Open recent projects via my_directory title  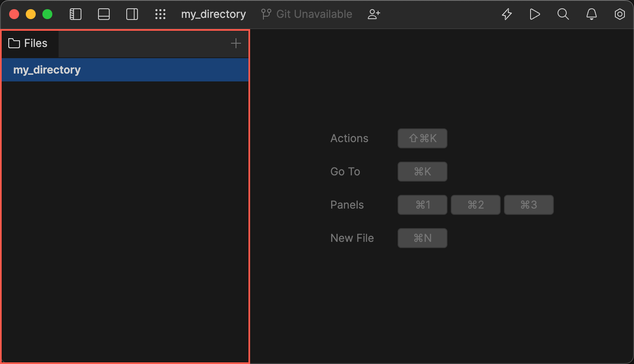point(213,14)
